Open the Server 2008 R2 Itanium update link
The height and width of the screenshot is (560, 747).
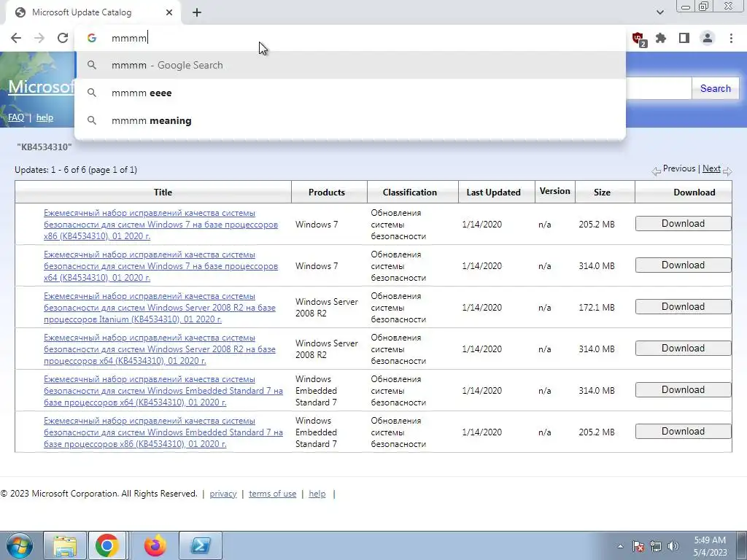tap(160, 308)
